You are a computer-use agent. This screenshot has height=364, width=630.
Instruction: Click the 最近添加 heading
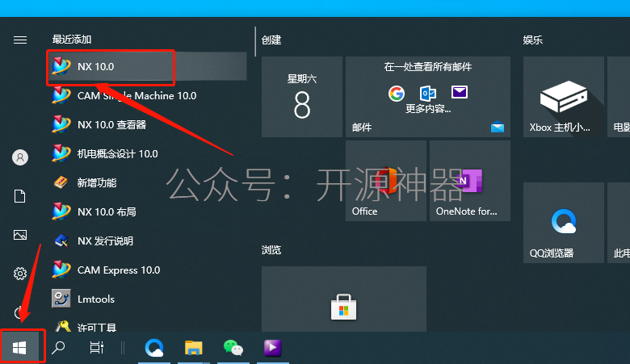coord(72,40)
